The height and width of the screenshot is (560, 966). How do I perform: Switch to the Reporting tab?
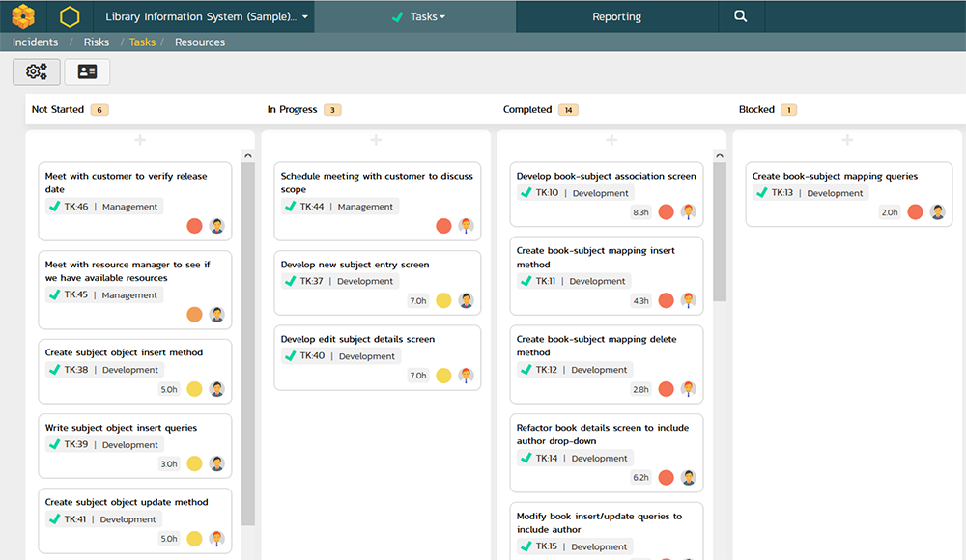tap(616, 16)
